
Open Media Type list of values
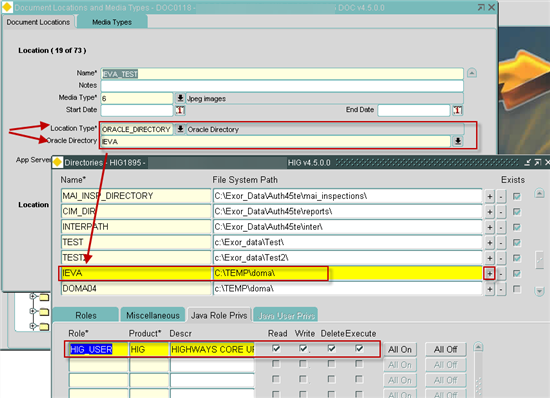point(180,98)
